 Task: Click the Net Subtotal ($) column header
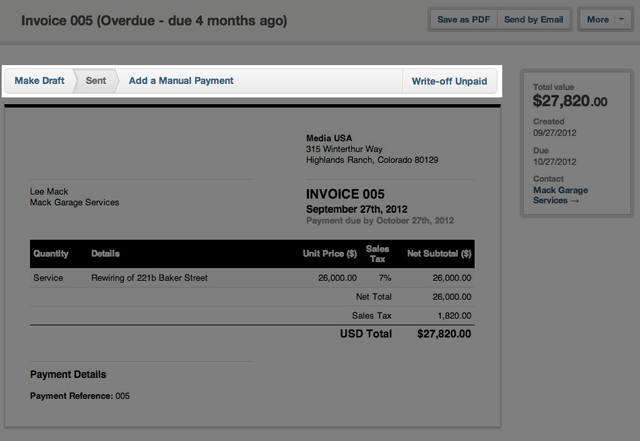click(439, 254)
